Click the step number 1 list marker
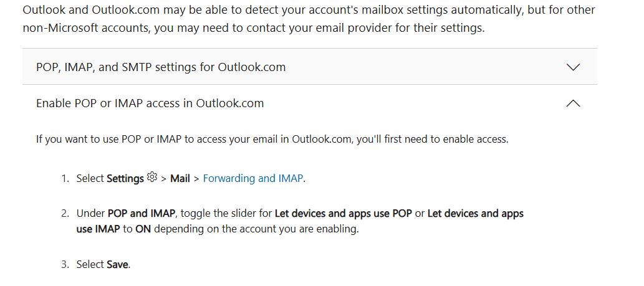644x286 pixels. point(65,178)
